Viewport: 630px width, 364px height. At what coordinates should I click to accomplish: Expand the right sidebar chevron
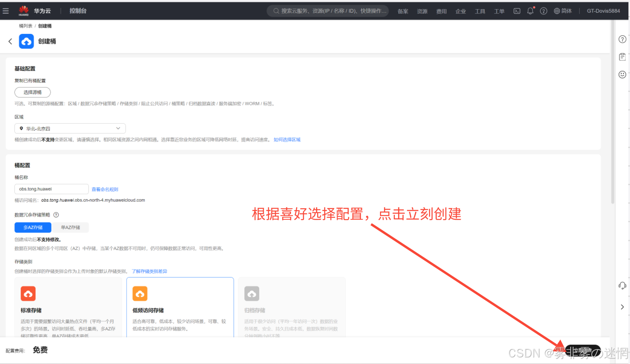point(622,307)
